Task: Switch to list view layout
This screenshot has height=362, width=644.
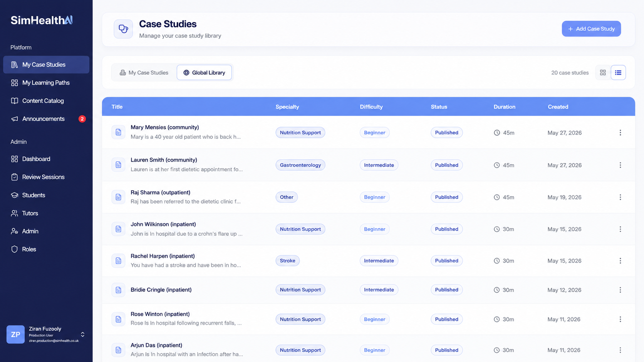Action: (618, 72)
